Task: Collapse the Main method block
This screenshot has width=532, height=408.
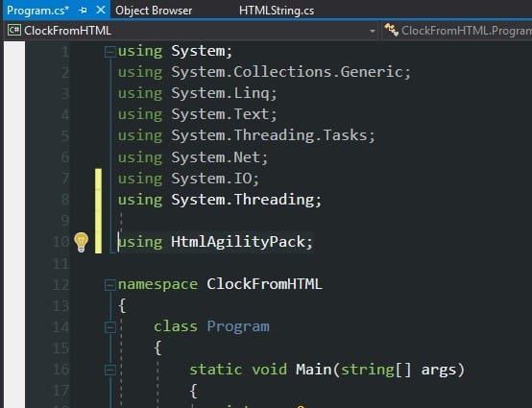Action: (x=109, y=370)
